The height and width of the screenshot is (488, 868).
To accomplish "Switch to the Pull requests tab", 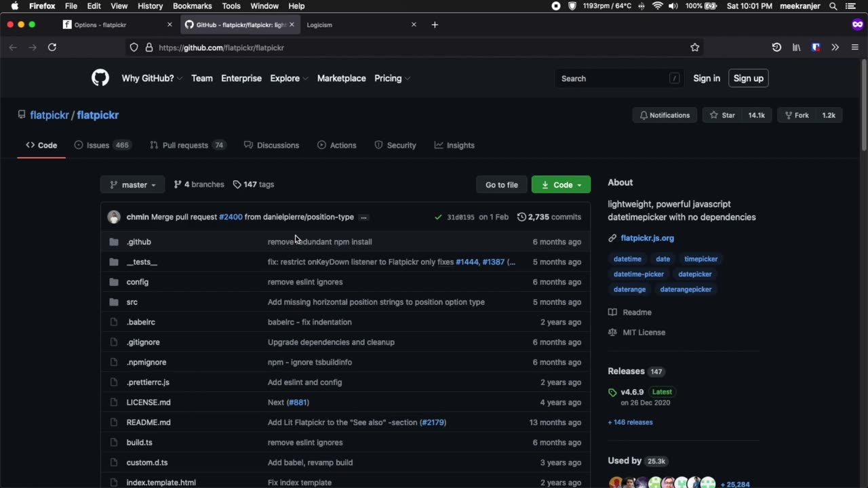I will tap(187, 145).
